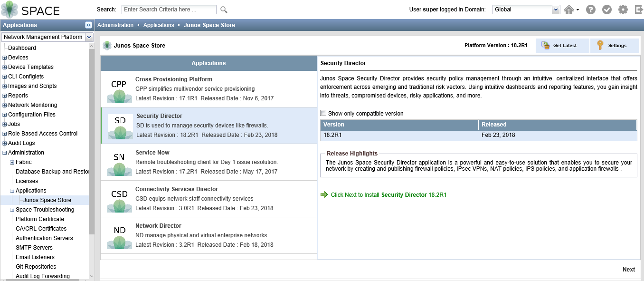Select Licenses in the navigation tree

(x=27, y=181)
